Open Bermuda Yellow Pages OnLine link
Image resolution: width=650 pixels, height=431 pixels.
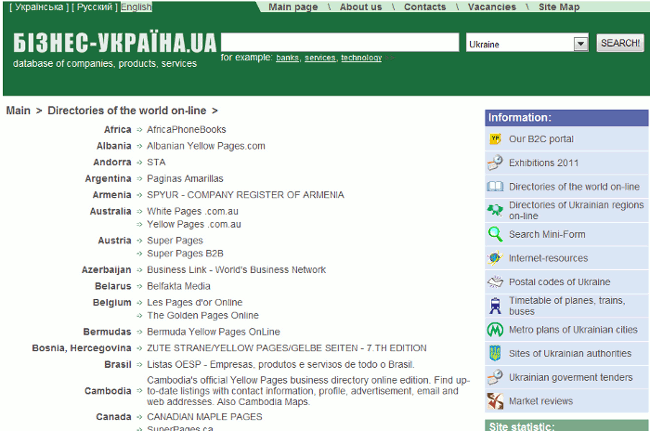click(x=213, y=332)
